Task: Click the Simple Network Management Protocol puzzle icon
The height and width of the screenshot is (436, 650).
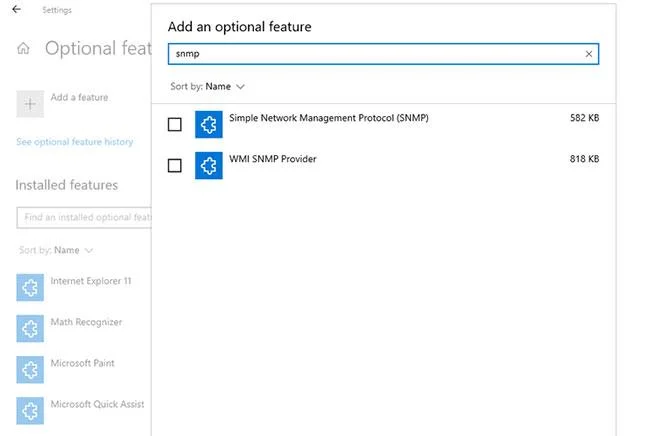Action: [x=209, y=124]
